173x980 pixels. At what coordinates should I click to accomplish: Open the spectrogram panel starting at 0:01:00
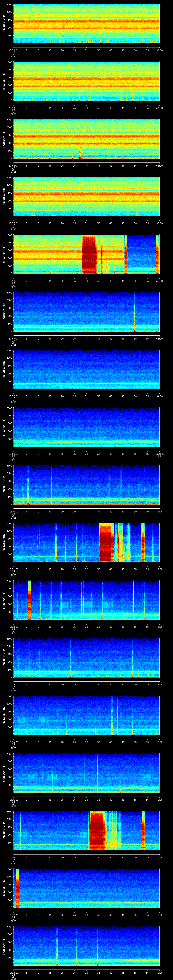click(86, 543)
